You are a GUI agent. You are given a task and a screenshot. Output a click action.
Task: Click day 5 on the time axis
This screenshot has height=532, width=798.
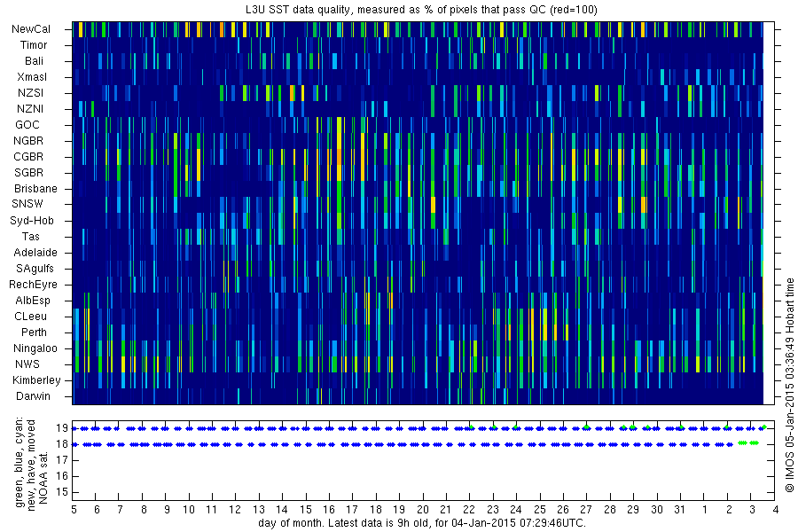click(x=74, y=509)
